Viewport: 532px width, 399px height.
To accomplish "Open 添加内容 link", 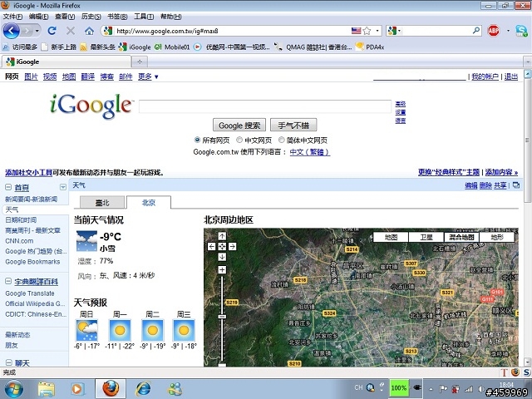I will tap(501, 172).
